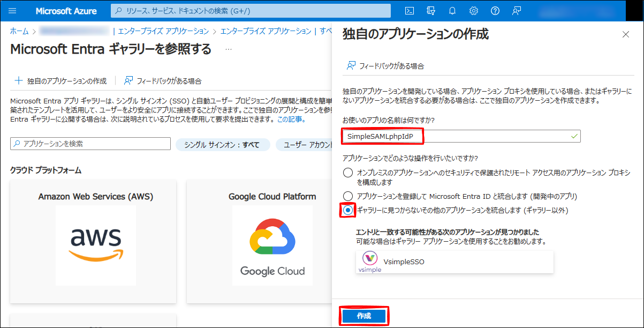Launch Cloud Shell from the top bar
The width and height of the screenshot is (644, 328).
[409, 11]
